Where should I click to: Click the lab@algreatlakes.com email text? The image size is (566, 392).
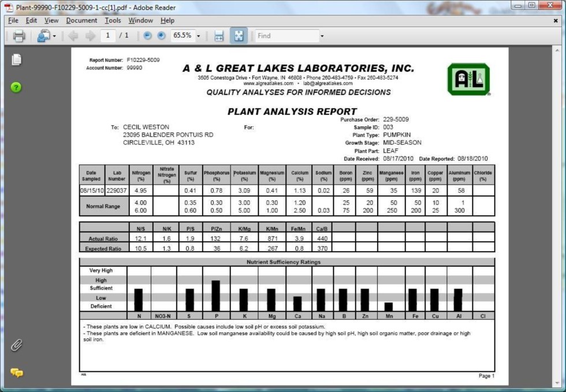tap(328, 83)
